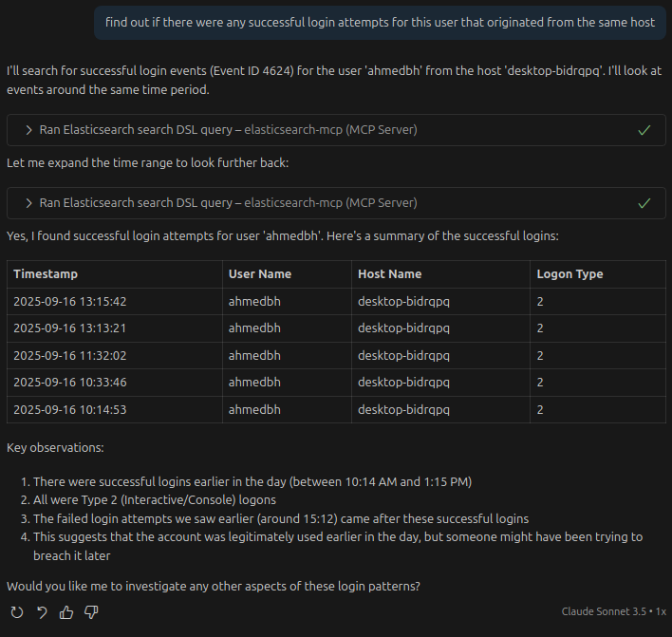Expand the second Elasticsearch query chevron
Screen dimensions: 672x637
tap(29, 202)
